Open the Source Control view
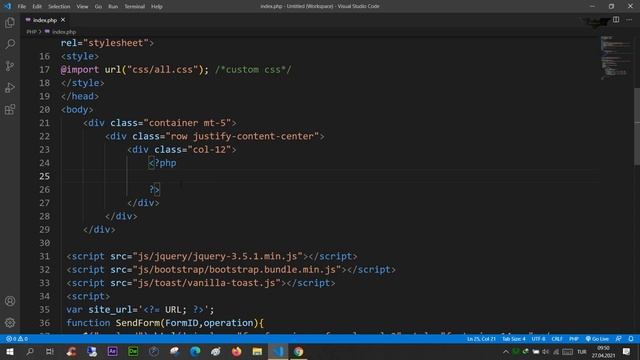Viewport: 640px width, 360px height. (10, 66)
